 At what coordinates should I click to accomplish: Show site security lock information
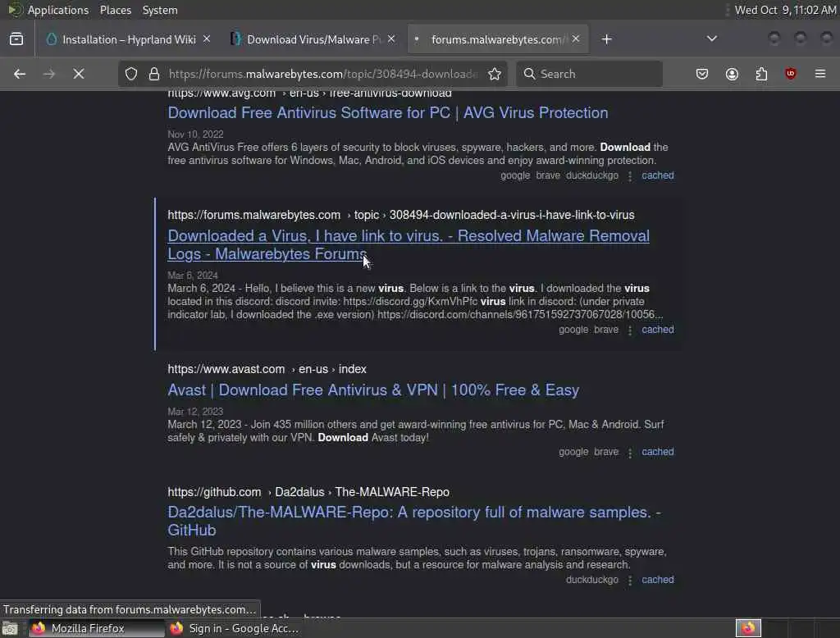[154, 74]
